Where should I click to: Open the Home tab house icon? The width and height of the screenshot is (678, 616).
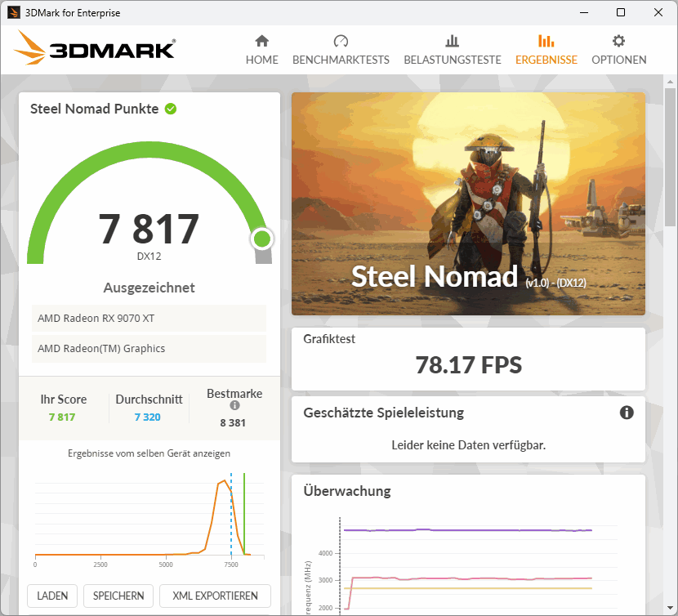tap(261, 41)
